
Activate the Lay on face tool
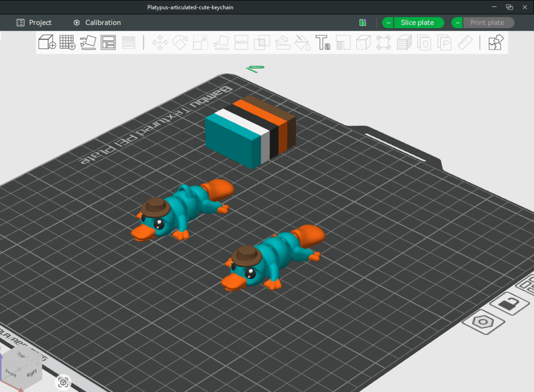221,43
